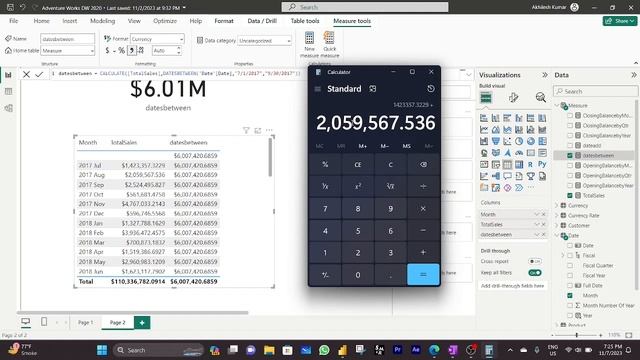Viewport: 640px width, 360px height.
Task: Check the ClosingBalancebyQtr checkbox
Action: 570,125
